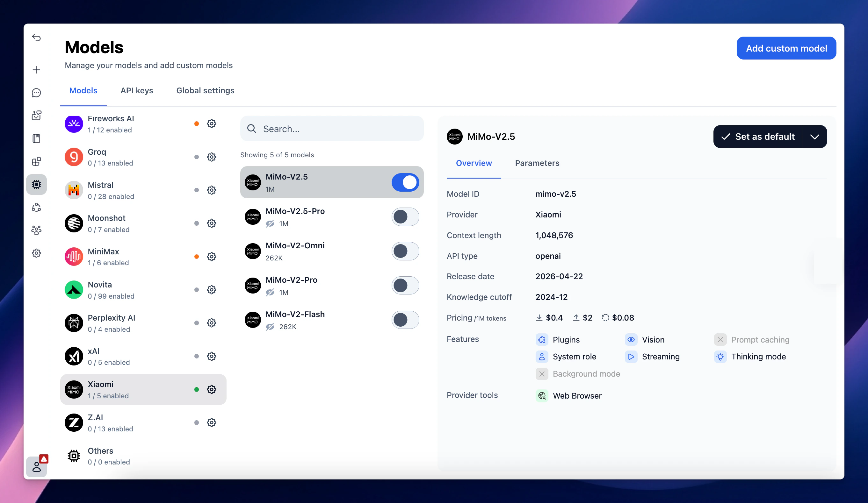Viewport: 868px width, 503px height.
Task: Select the Models tab
Action: (x=83, y=90)
